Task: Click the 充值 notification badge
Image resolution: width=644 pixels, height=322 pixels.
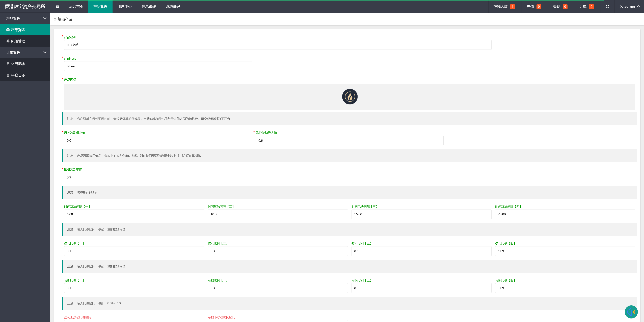Action: click(539, 7)
